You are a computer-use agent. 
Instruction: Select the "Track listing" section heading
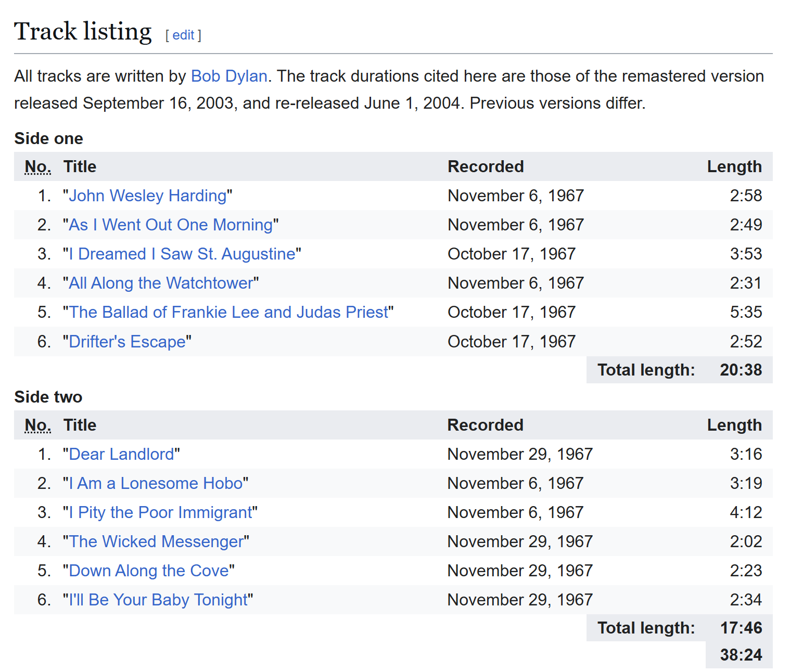click(x=83, y=31)
